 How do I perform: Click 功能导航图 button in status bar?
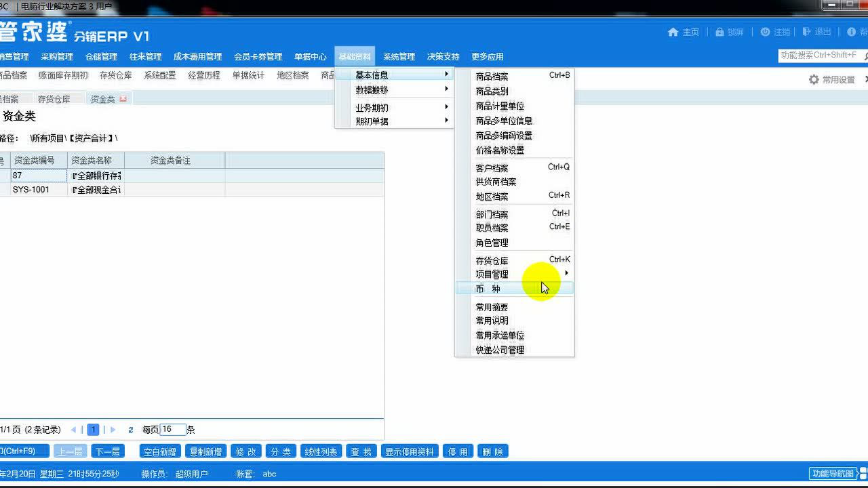[833, 474]
